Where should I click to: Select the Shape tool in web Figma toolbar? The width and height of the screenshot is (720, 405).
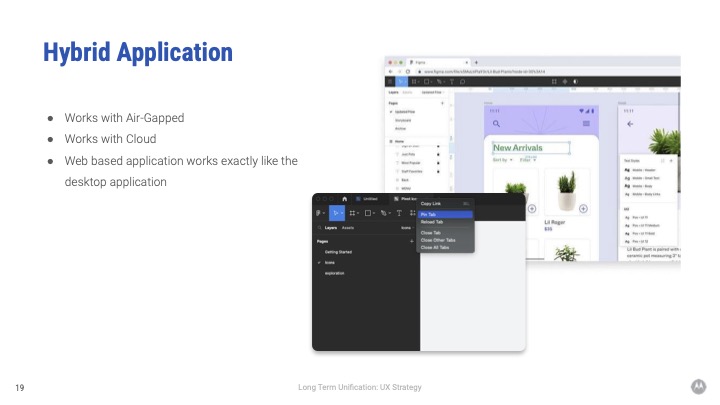tap(428, 82)
